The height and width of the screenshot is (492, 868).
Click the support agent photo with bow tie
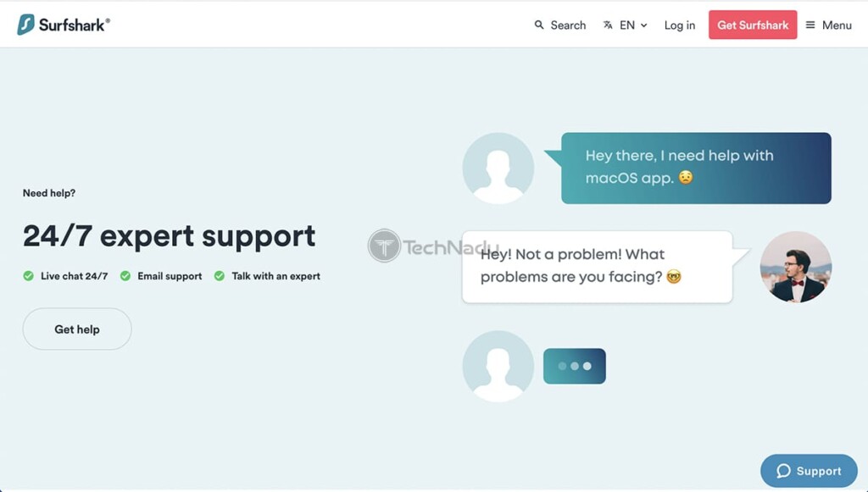[x=795, y=267]
